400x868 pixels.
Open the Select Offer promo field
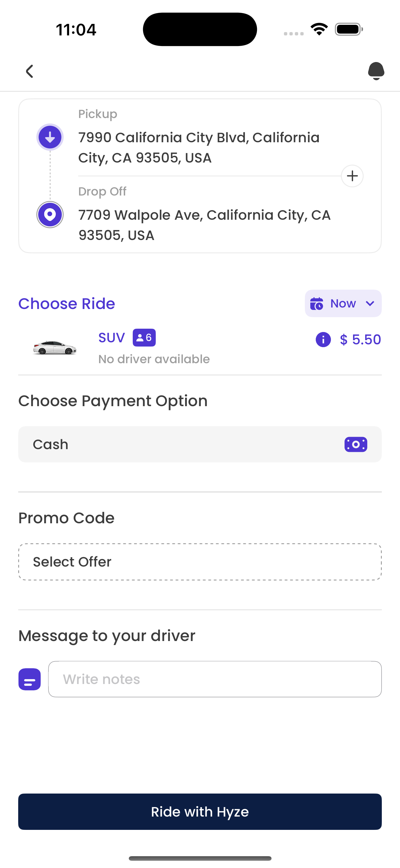[x=200, y=562]
